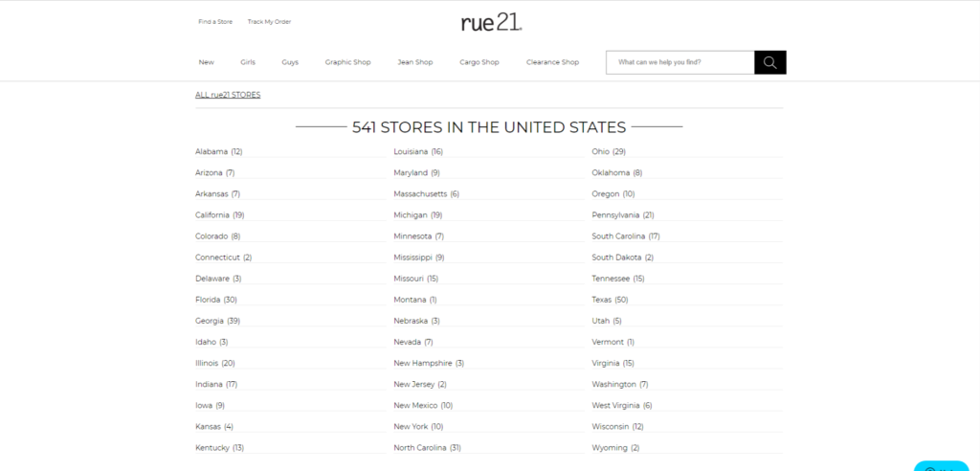This screenshot has width=980, height=471.
Task: Choose the California (19) stores
Action: click(x=219, y=215)
